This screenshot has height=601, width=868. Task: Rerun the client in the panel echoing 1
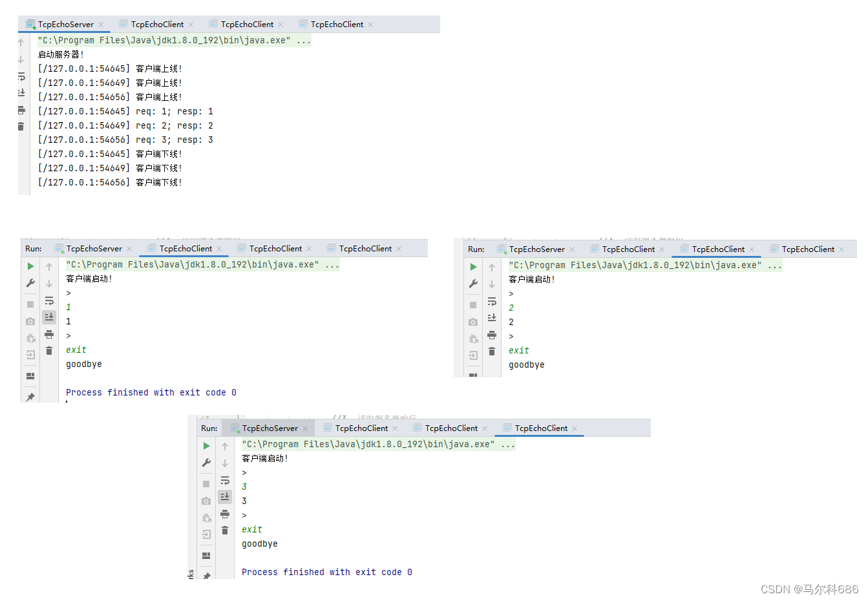pyautogui.click(x=30, y=266)
